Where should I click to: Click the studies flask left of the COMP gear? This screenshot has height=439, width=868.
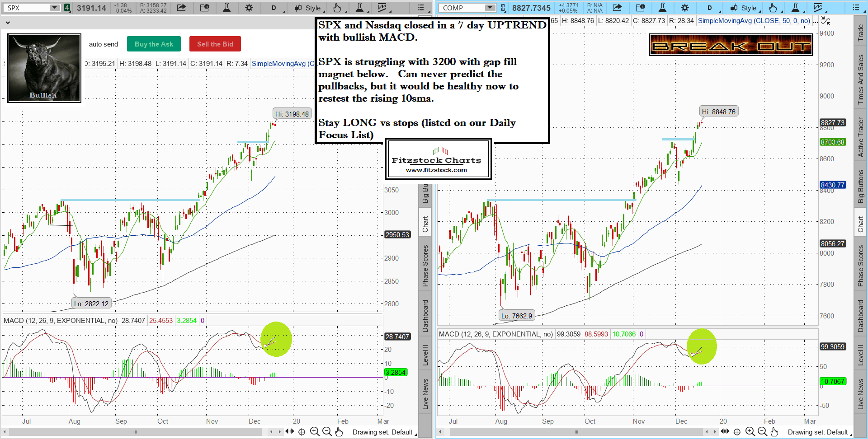click(662, 8)
